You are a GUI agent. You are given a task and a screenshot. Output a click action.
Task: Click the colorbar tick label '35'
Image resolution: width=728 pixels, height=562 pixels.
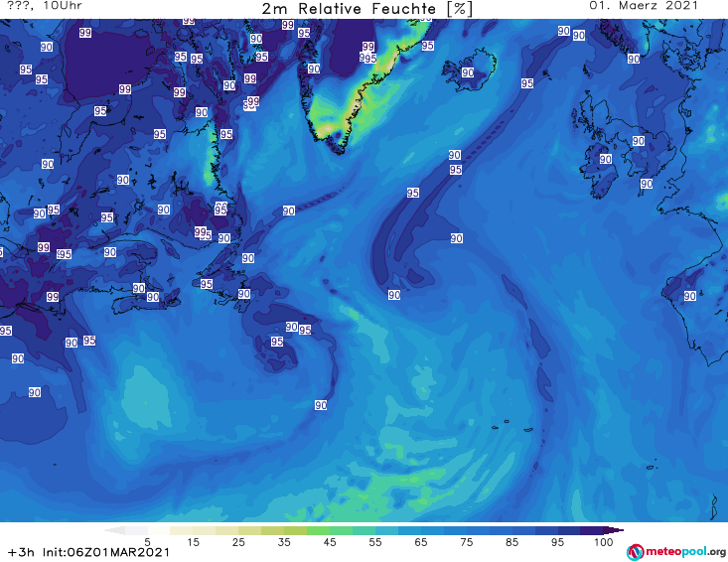pyautogui.click(x=284, y=542)
